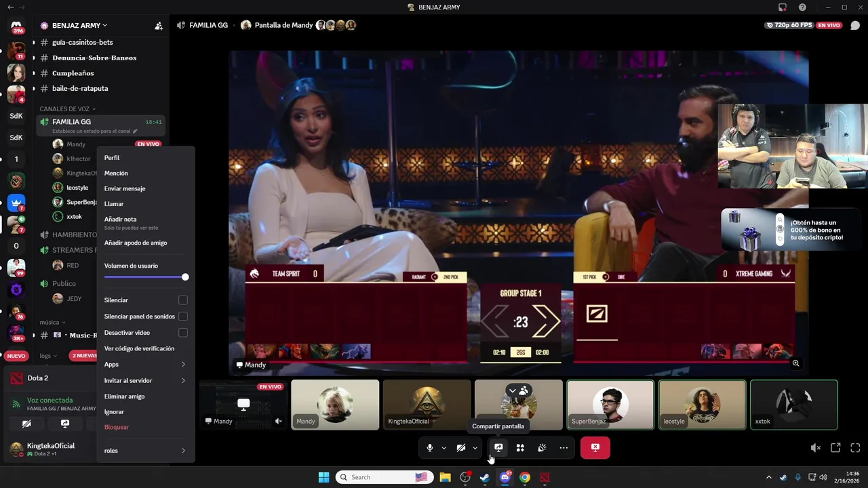Open Direct Messages icon with 396 badge
This screenshot has width=868, height=488.
click(x=16, y=26)
